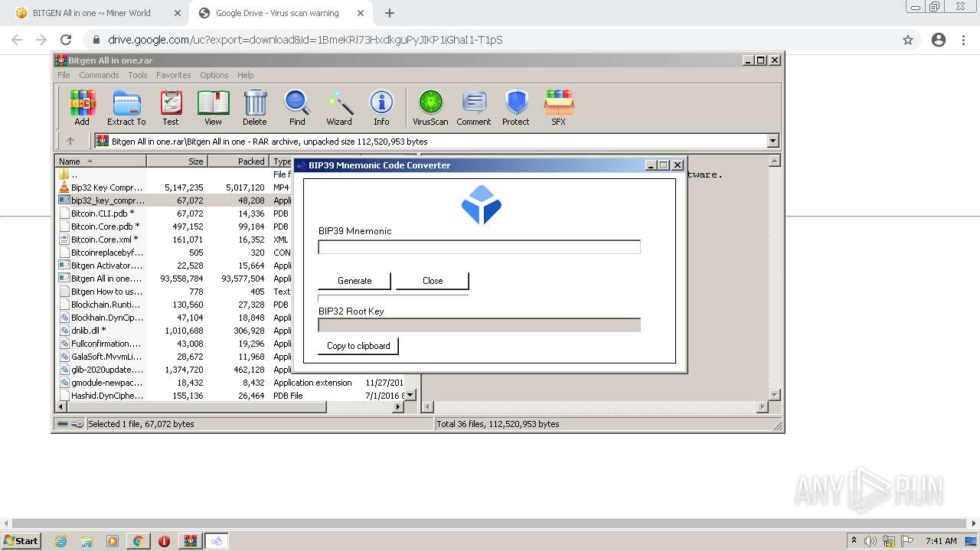Viewport: 980px width, 551px height.
Task: Open Windows Media Player from taskbar
Action: tap(113, 541)
